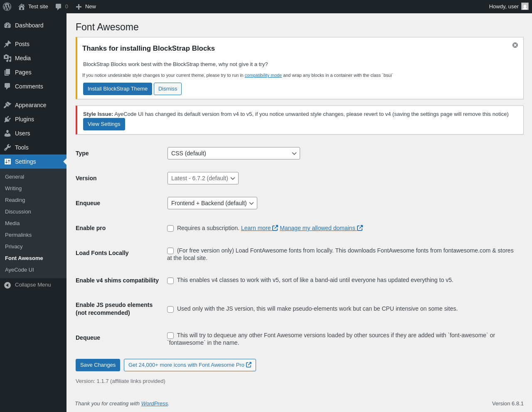The image size is (532, 412).
Task: Open the WordPress footer link
Action: coord(155,404)
